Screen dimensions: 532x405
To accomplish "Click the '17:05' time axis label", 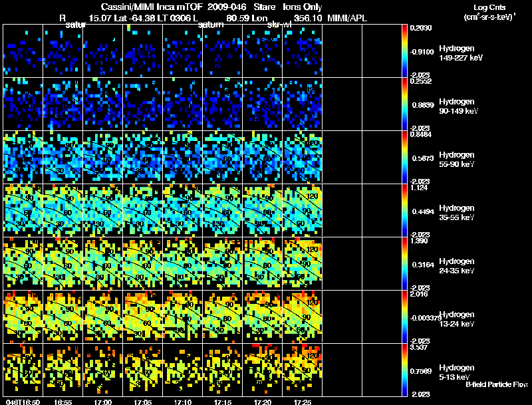I will (x=142, y=402).
